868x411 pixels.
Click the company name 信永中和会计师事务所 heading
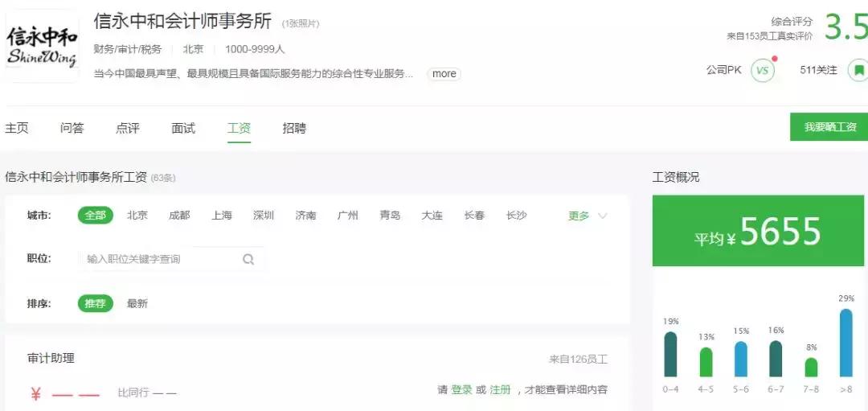[x=182, y=22]
